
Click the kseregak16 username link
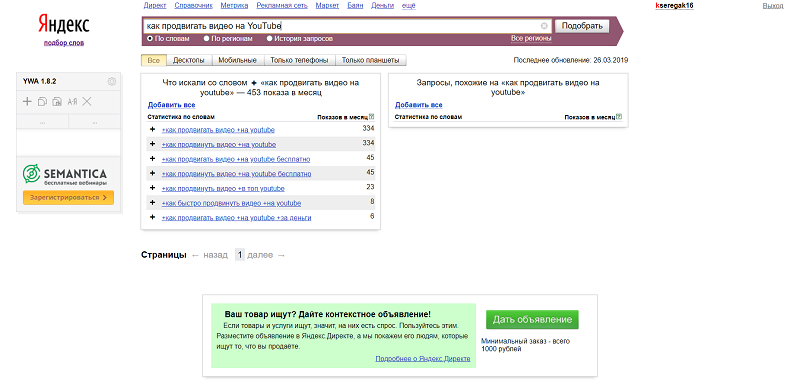coord(674,6)
